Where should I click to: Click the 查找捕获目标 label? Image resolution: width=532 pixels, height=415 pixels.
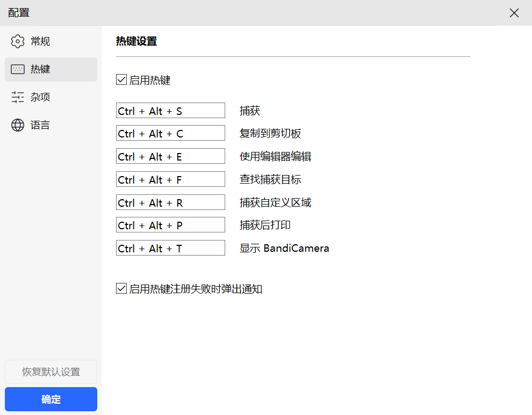tap(270, 179)
